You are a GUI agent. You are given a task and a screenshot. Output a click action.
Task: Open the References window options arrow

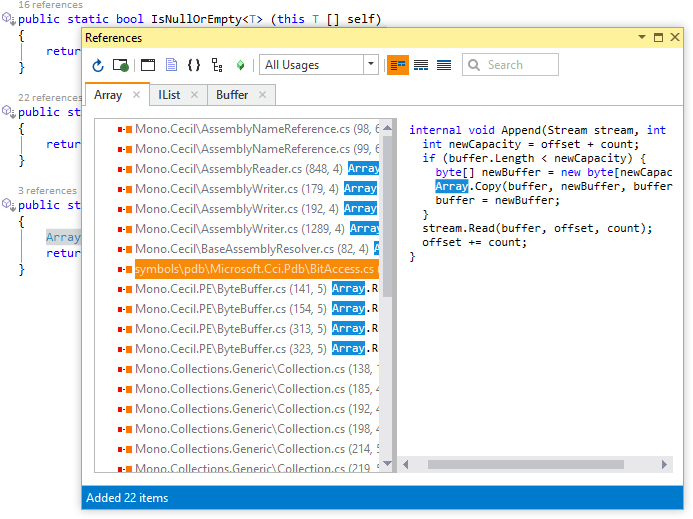642,38
